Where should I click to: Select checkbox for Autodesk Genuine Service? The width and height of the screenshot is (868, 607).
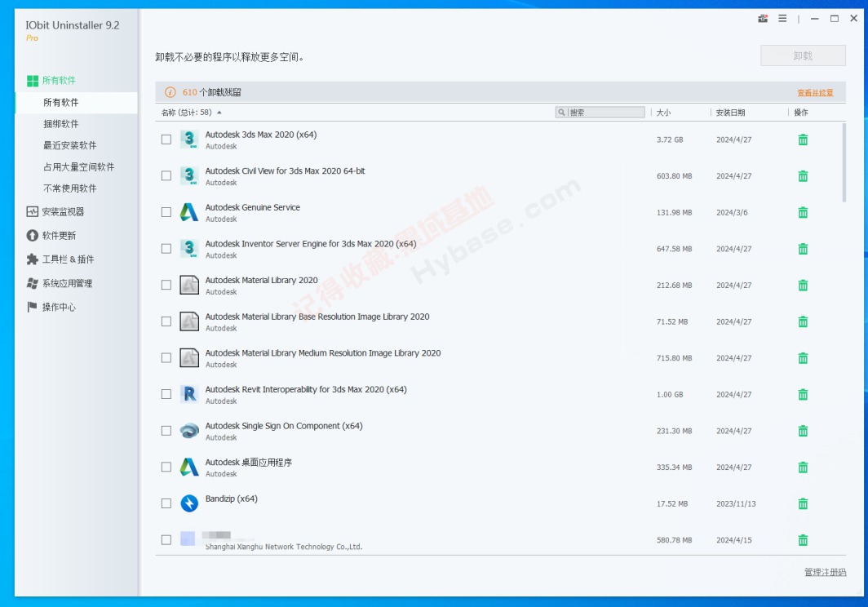tap(166, 212)
